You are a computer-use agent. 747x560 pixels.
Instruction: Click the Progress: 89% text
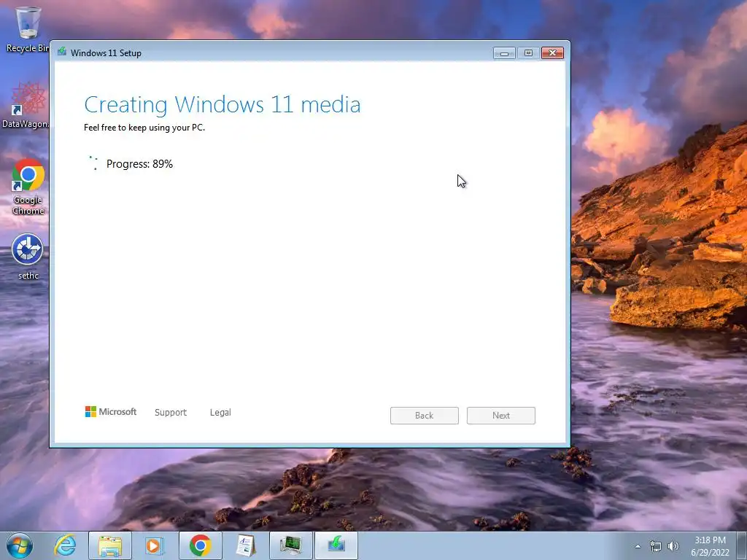139,164
